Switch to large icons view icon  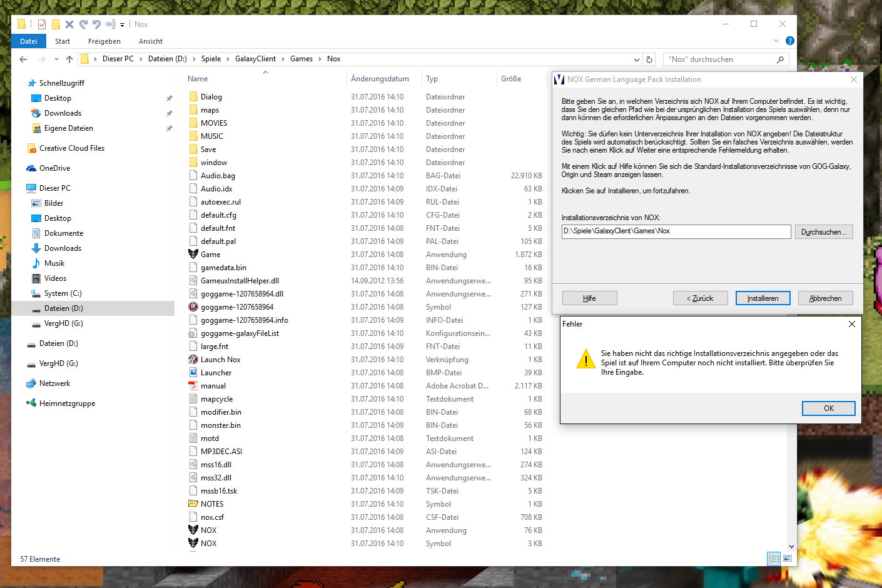(788, 559)
